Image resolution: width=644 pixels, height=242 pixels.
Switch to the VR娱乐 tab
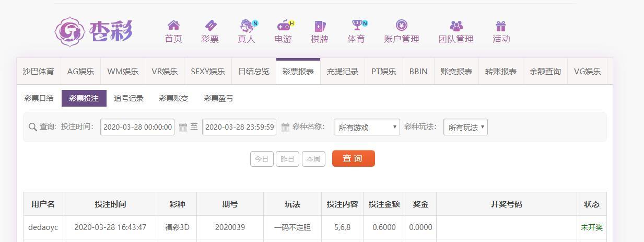[x=165, y=71]
